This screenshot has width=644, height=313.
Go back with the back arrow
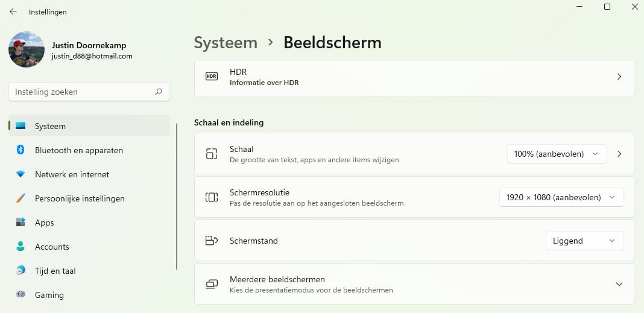click(13, 11)
